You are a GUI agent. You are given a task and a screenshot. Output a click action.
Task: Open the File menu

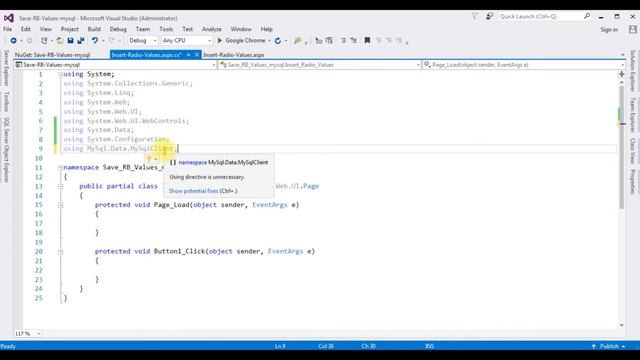click(7, 29)
